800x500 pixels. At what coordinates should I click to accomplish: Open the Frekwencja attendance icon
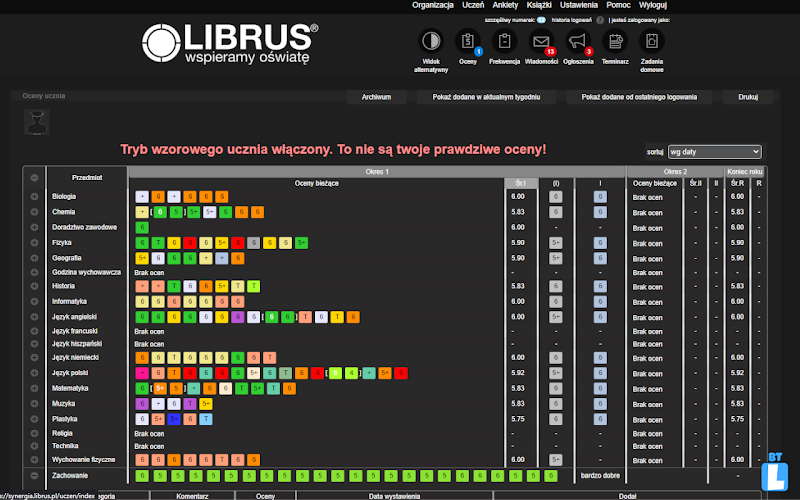tap(504, 42)
